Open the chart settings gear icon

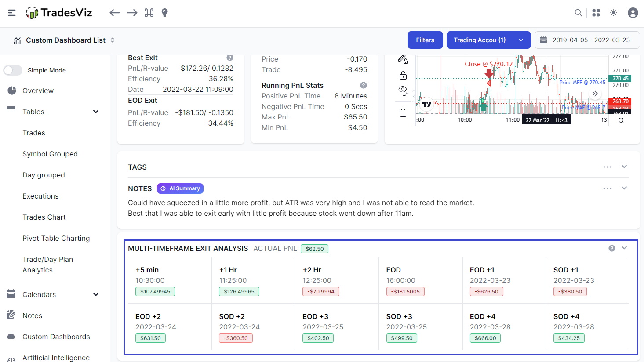(621, 120)
